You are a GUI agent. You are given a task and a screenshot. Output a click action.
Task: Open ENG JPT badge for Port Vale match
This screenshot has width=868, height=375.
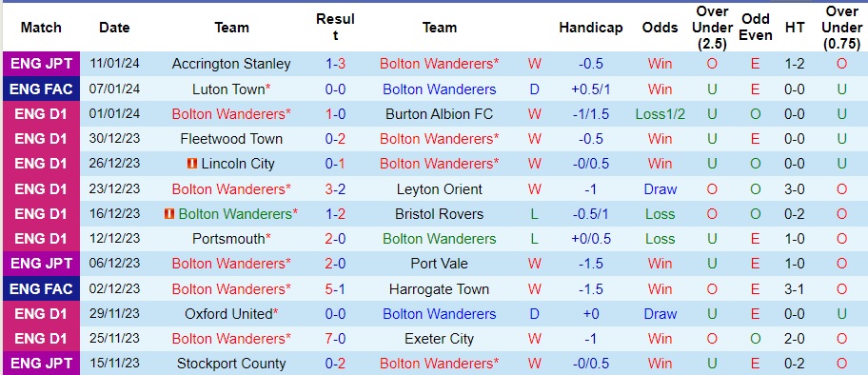41,264
